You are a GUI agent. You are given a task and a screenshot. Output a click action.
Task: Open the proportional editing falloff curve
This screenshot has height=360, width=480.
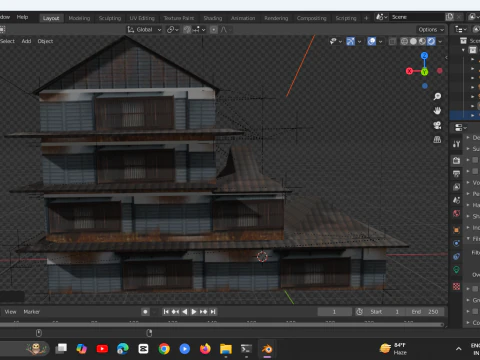225,30
